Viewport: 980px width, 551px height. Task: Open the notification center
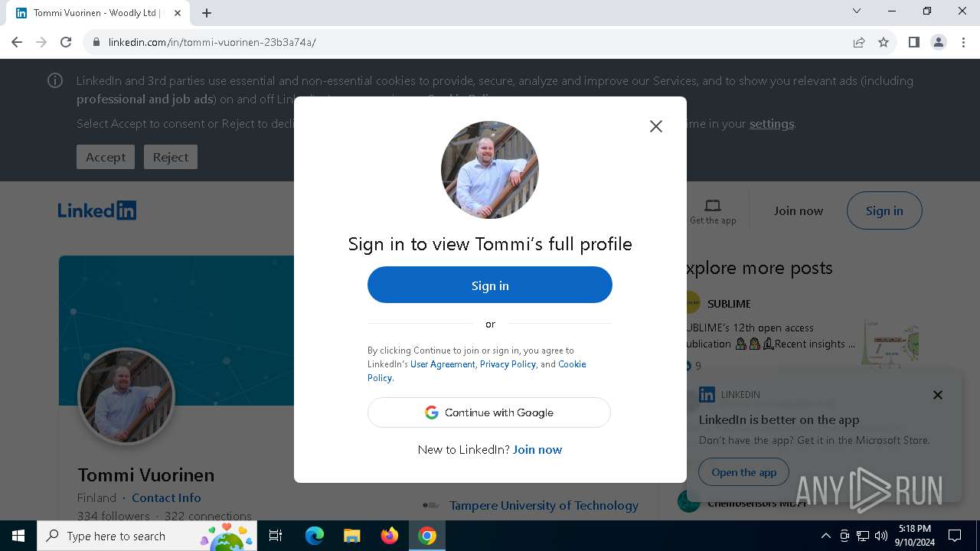(x=955, y=536)
